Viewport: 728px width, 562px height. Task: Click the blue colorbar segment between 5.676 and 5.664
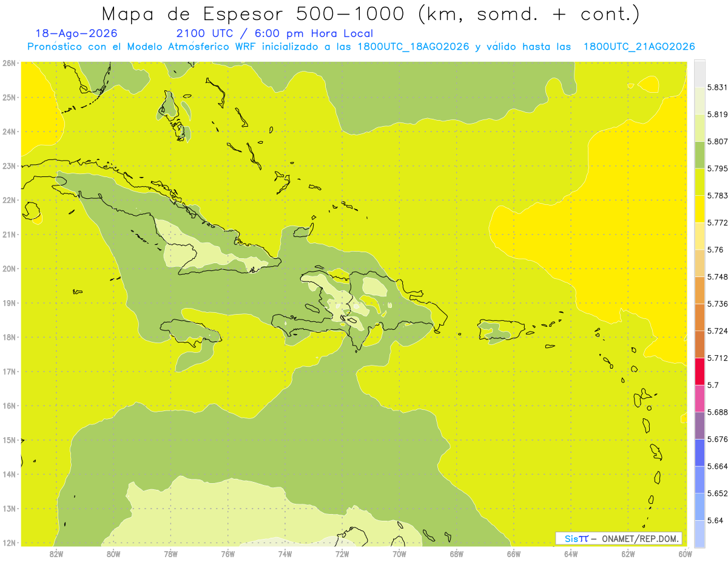(x=699, y=452)
